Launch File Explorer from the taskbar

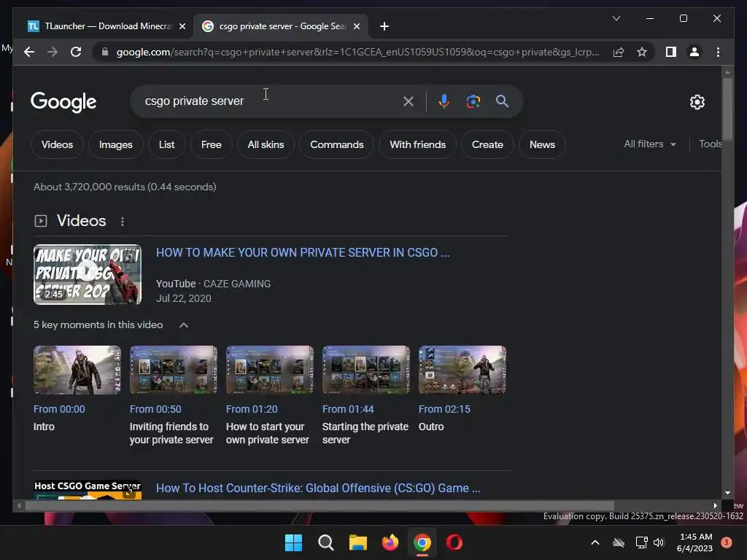coord(357,542)
